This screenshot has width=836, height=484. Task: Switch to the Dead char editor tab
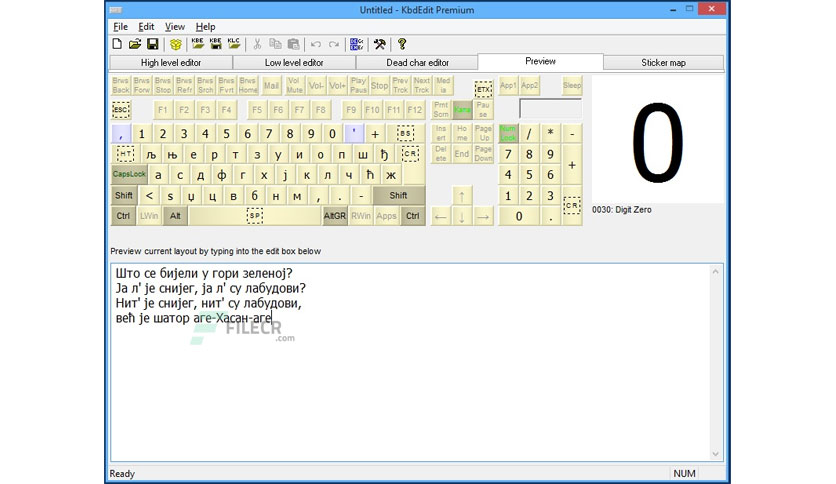(417, 62)
